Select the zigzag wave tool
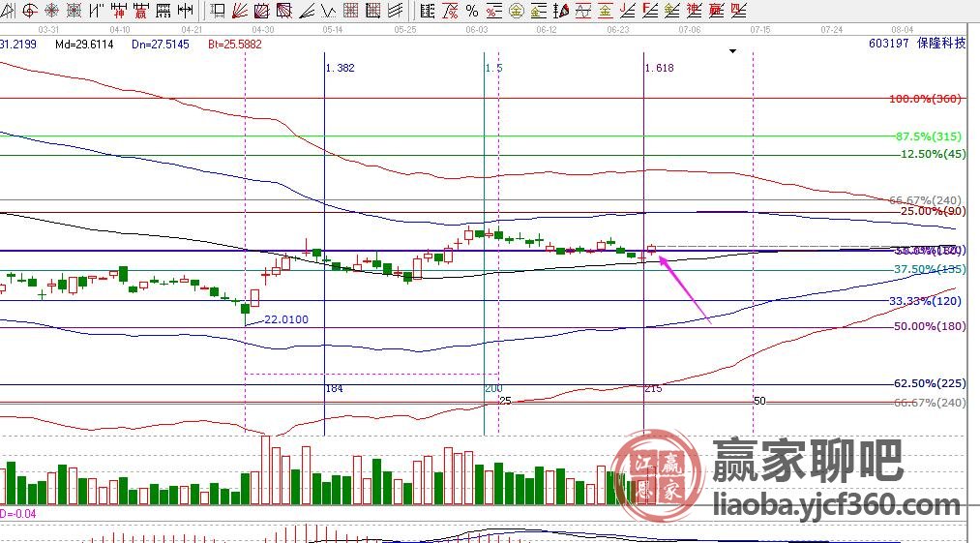This screenshot has height=543, width=980. (x=328, y=10)
